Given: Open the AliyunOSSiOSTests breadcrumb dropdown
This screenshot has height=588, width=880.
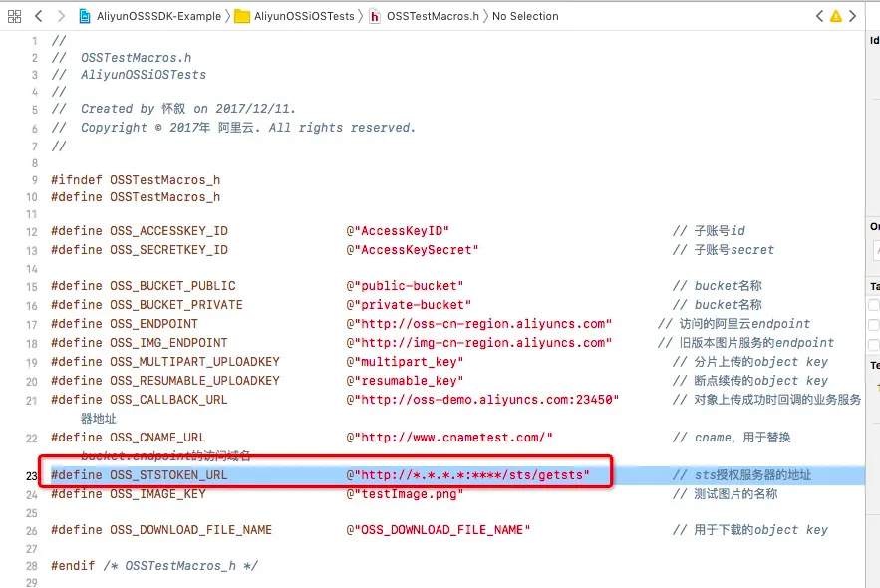Looking at the screenshot, I should point(304,16).
